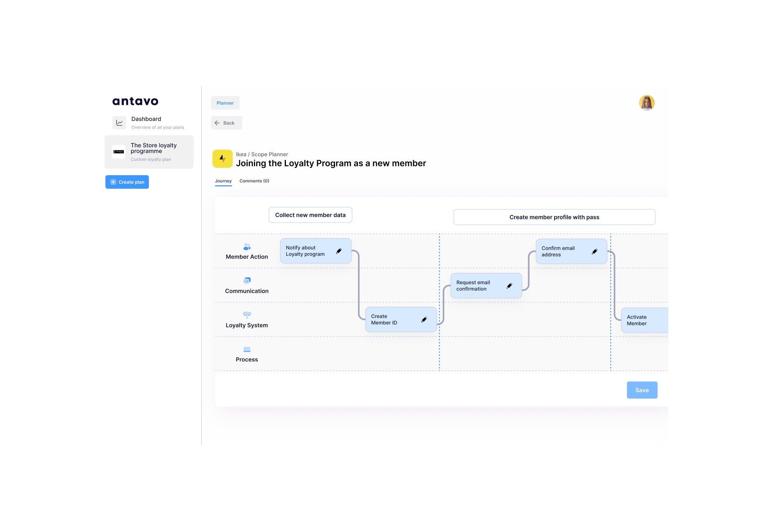The image size is (768, 532).
Task: Edit Confirm email address using pencil icon
Action: 594,252
